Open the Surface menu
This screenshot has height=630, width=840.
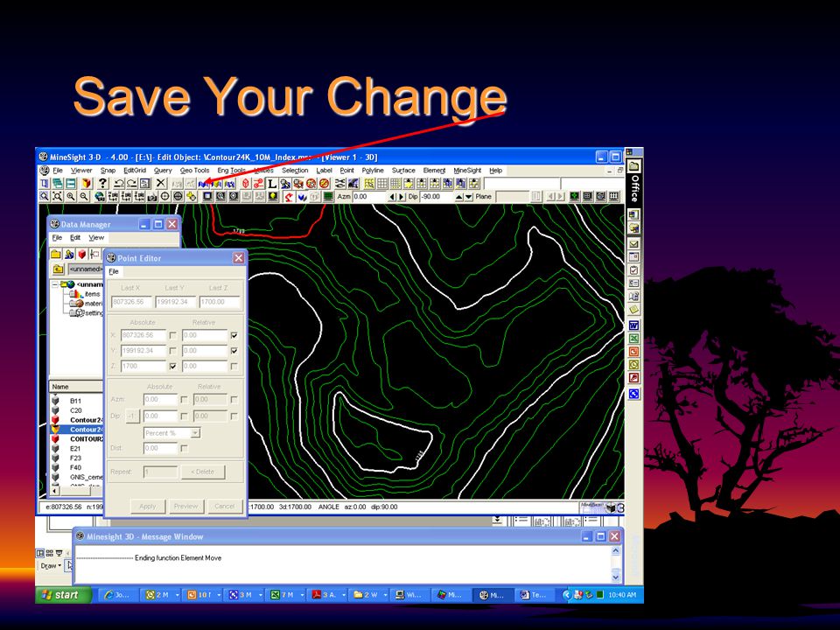pyautogui.click(x=402, y=171)
